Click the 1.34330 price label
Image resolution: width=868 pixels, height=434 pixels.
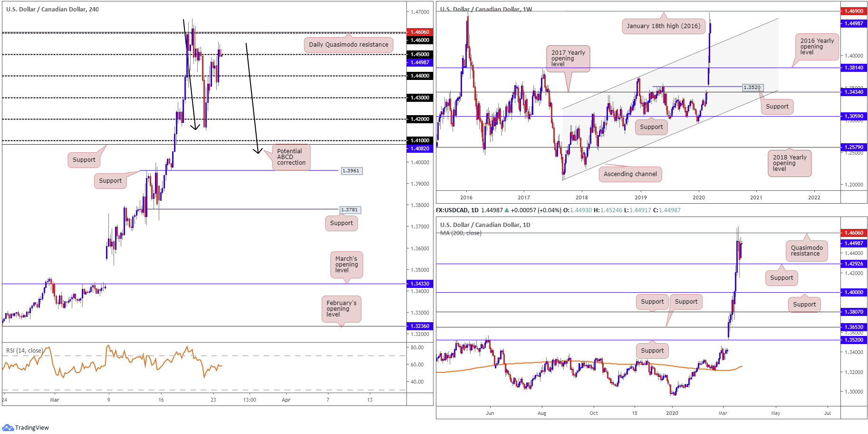[420, 284]
